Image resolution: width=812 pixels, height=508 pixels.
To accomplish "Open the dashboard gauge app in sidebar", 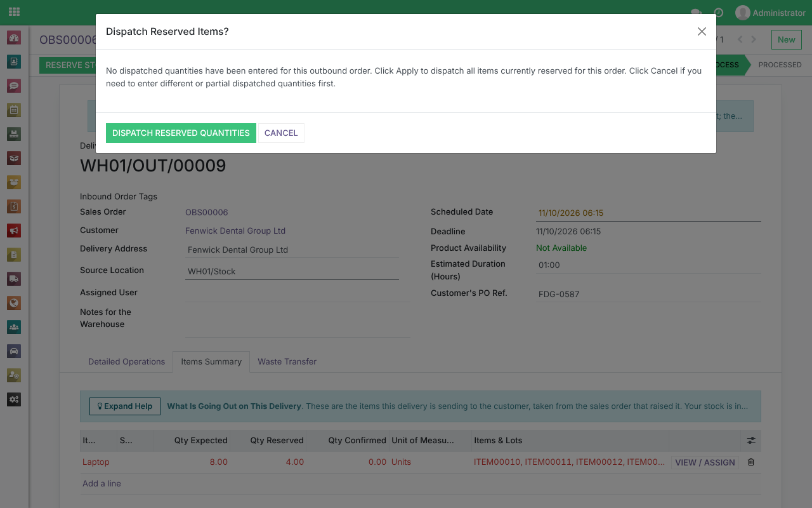I will click(14, 37).
